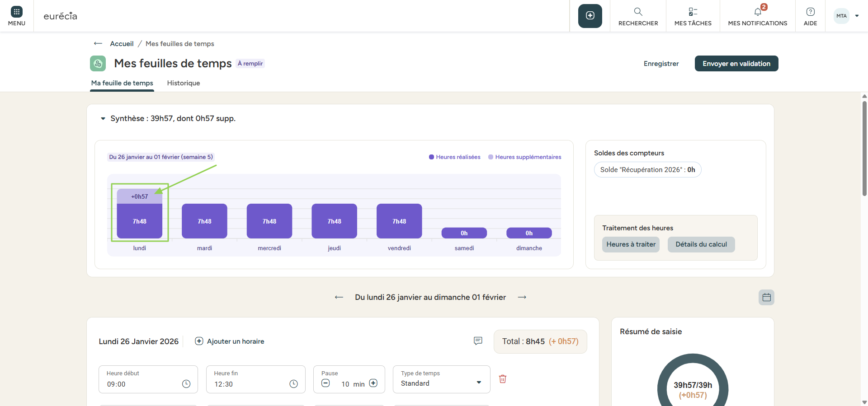The image size is (868, 406).
Task: Increase Pause minutes with plus stepper
Action: pos(373,383)
